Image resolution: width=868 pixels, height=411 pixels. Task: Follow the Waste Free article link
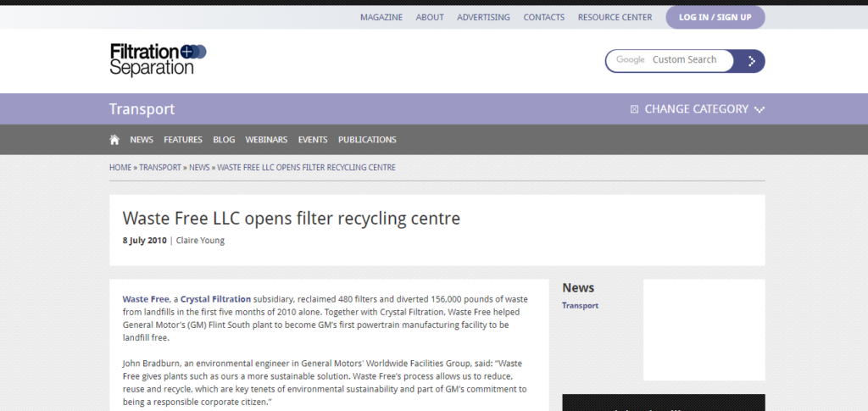point(146,299)
